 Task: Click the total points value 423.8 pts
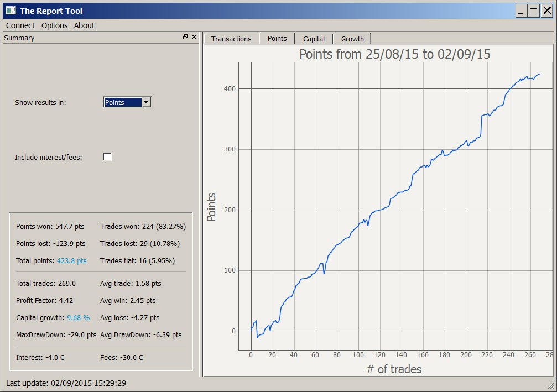72,260
